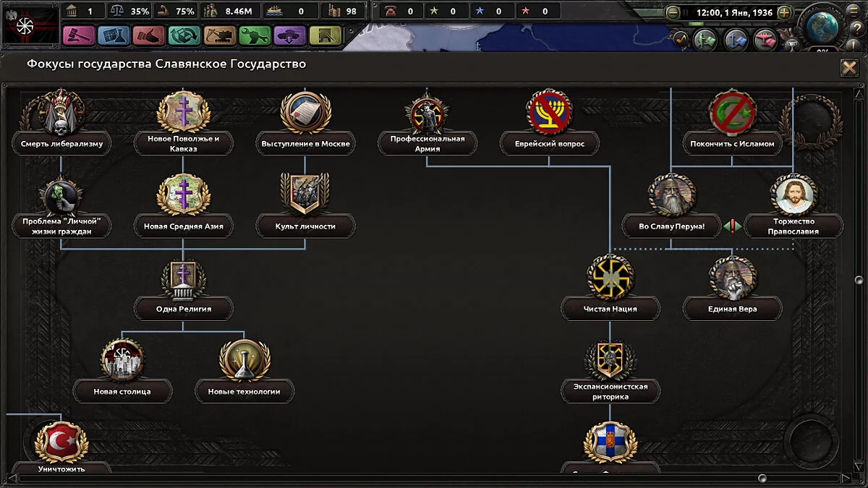This screenshot has width=868, height=488.
Task: Select the green army units icon
Action: (x=705, y=40)
